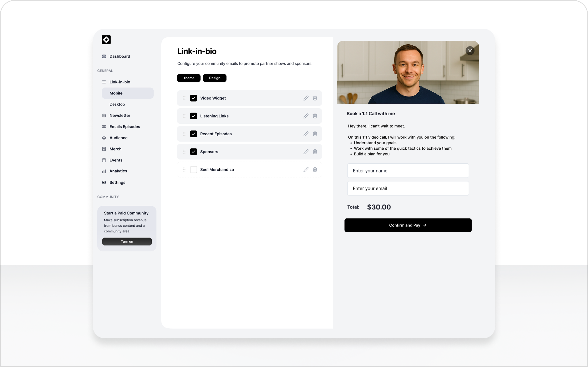This screenshot has width=588, height=367.
Task: Open Settings from the sidebar
Action: pyautogui.click(x=118, y=183)
